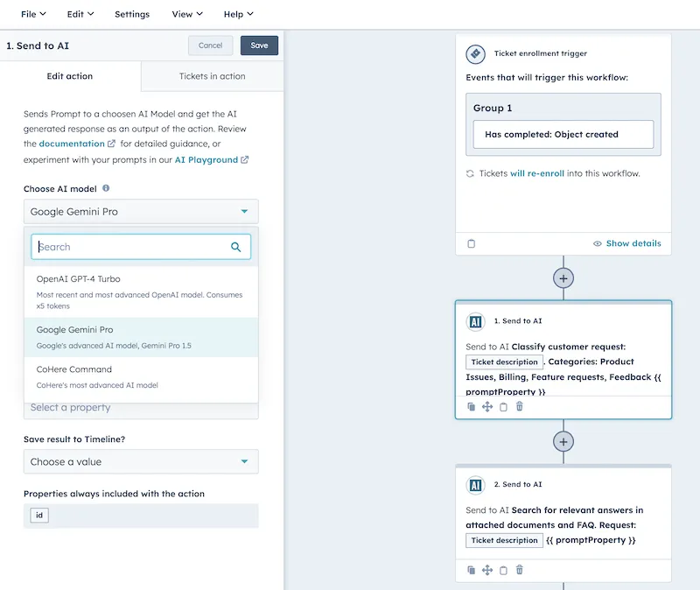The image size is (700, 590).
Task: Click the info icon beside Choose AI model
Action: tap(106, 188)
